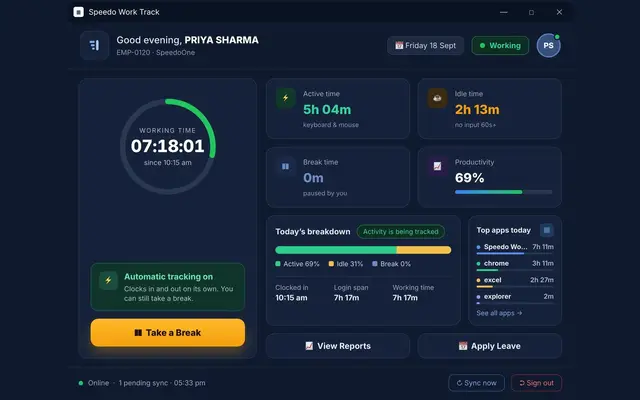
Task: Click the green Active segment of breakdown bar
Action: [336, 250]
